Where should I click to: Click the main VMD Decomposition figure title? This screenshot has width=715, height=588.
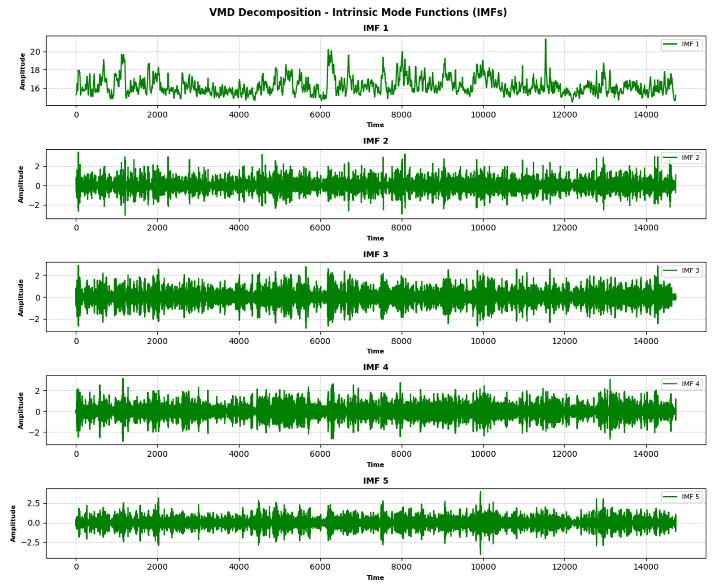[x=358, y=13]
